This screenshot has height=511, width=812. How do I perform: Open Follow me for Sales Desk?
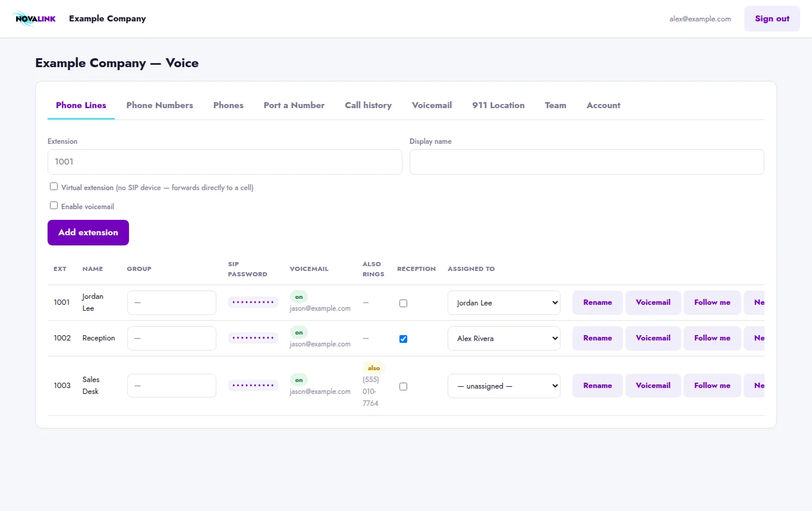(712, 386)
